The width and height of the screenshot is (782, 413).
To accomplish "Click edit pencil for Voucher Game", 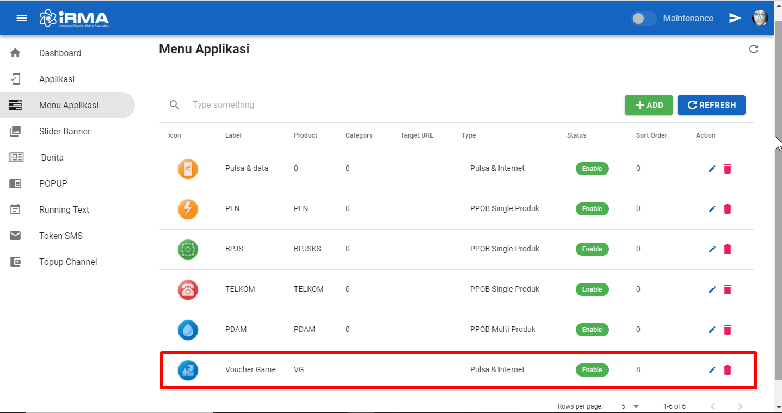I will 712,370.
